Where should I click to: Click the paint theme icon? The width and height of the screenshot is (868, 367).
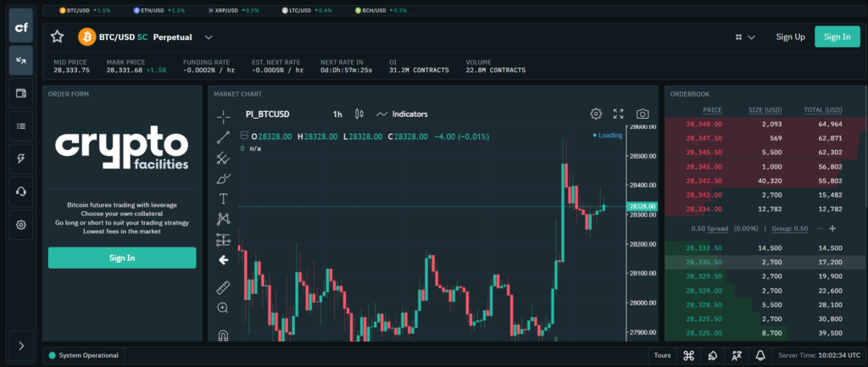[713, 355]
